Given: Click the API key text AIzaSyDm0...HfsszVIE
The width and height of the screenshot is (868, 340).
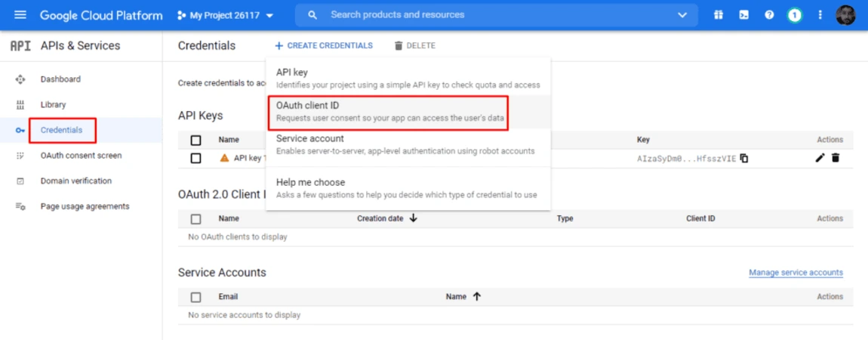Looking at the screenshot, I should pyautogui.click(x=686, y=159).
